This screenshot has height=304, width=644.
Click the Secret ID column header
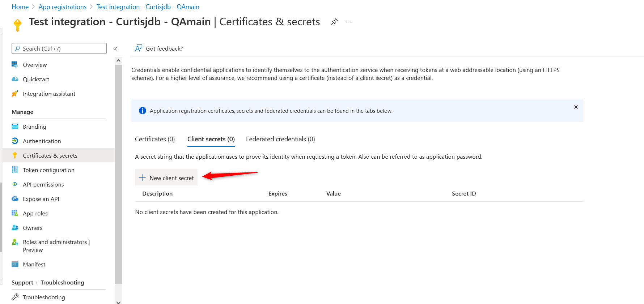(x=464, y=194)
